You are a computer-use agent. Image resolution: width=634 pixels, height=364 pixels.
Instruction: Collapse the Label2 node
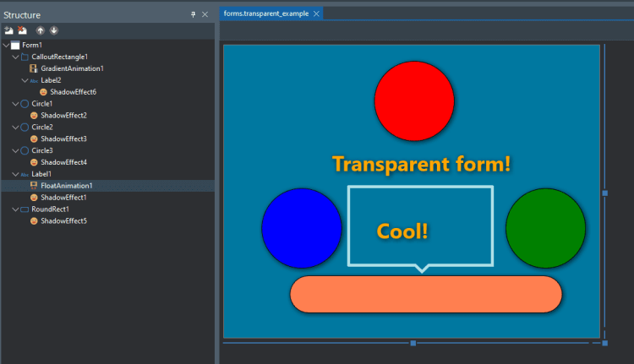coord(25,80)
